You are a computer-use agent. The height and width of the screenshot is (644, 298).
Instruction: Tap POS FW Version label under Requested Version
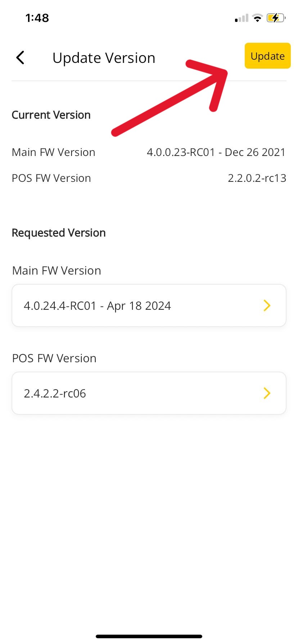[54, 358]
